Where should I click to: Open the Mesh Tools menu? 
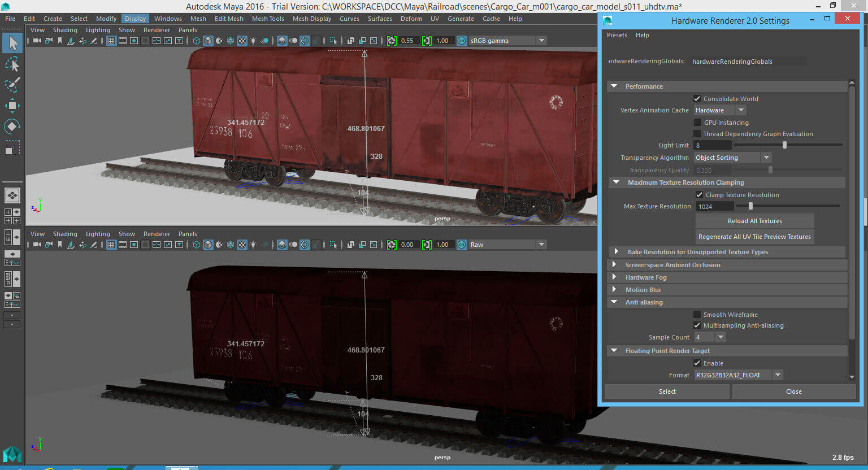(268, 19)
